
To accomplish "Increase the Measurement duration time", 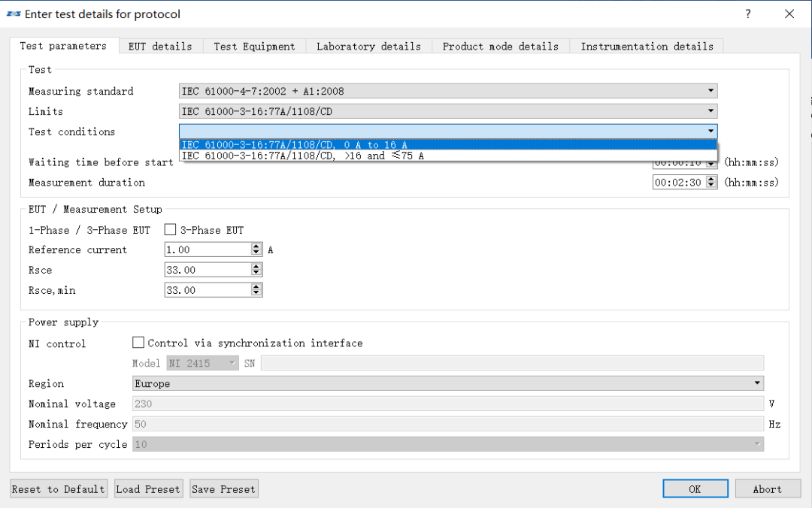I will (711, 179).
